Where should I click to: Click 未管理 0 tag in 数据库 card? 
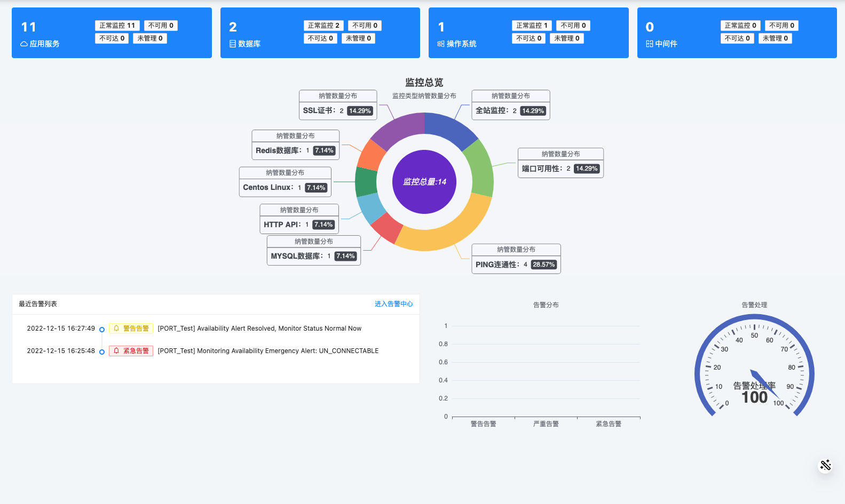pos(358,38)
